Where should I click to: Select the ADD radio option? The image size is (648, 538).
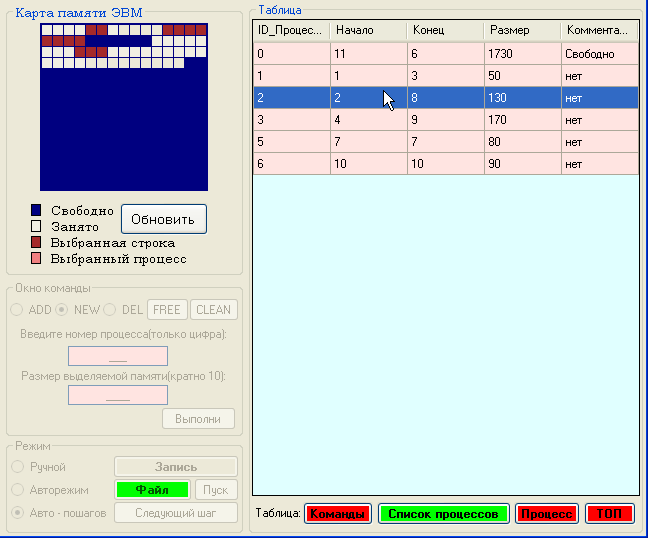(x=17, y=309)
